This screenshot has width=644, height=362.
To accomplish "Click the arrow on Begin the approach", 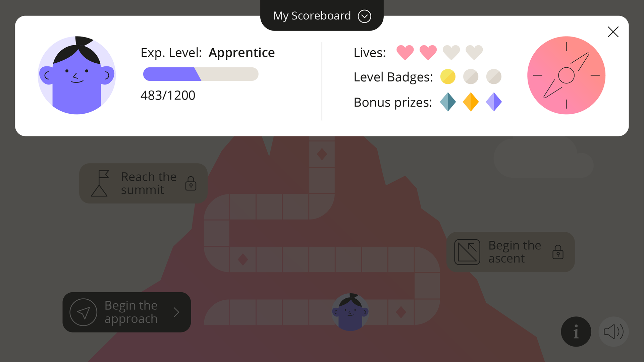I will [176, 312].
